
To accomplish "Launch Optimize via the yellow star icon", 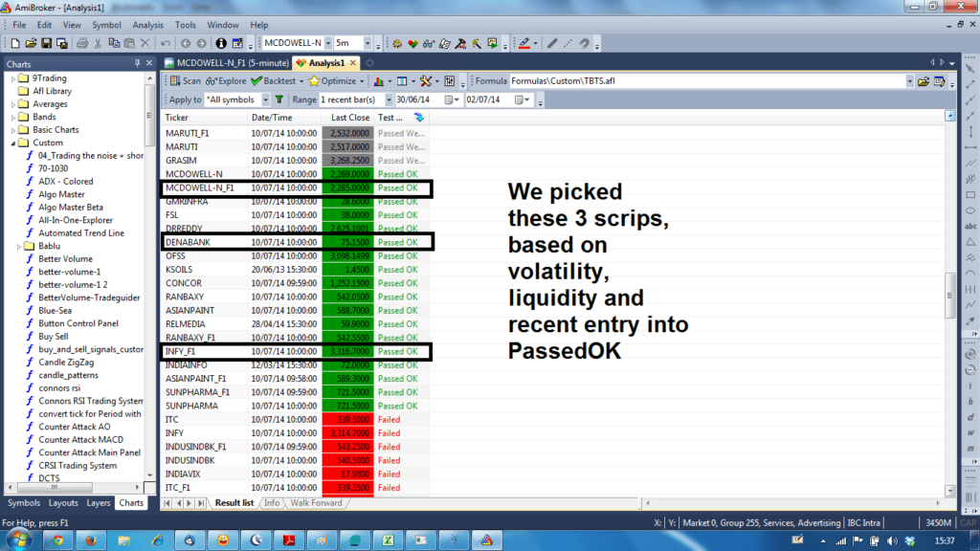I will tap(315, 80).
